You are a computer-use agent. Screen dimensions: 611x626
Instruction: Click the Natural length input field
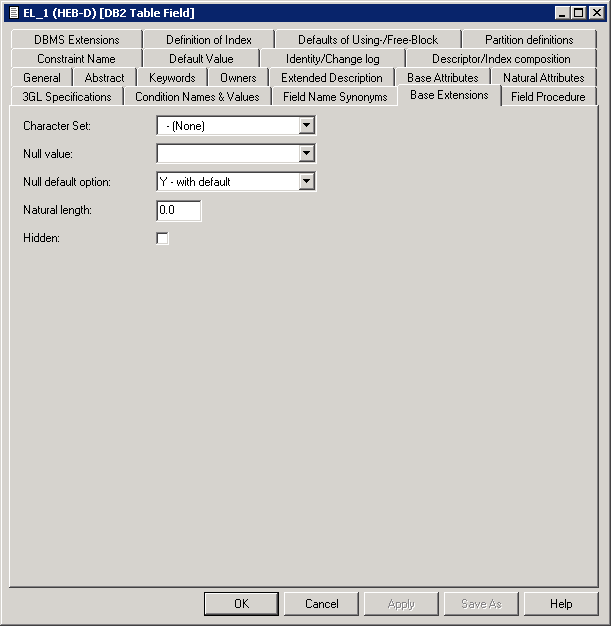179,210
